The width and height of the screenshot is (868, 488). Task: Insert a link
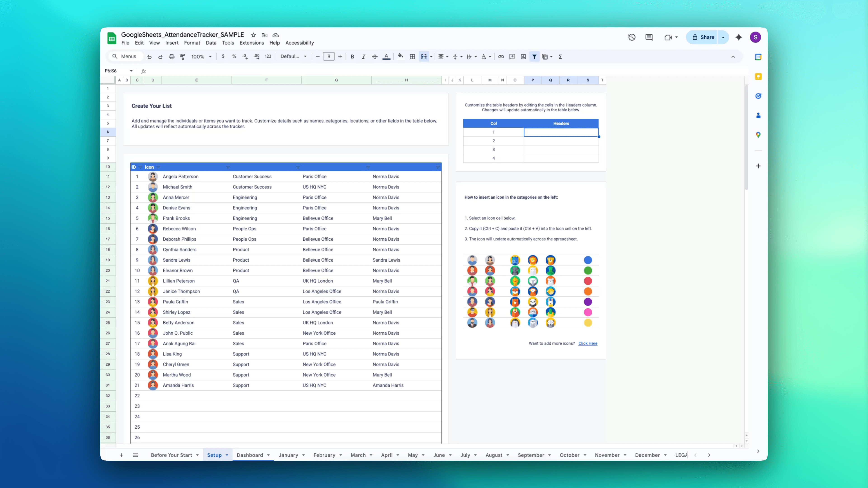point(501,56)
